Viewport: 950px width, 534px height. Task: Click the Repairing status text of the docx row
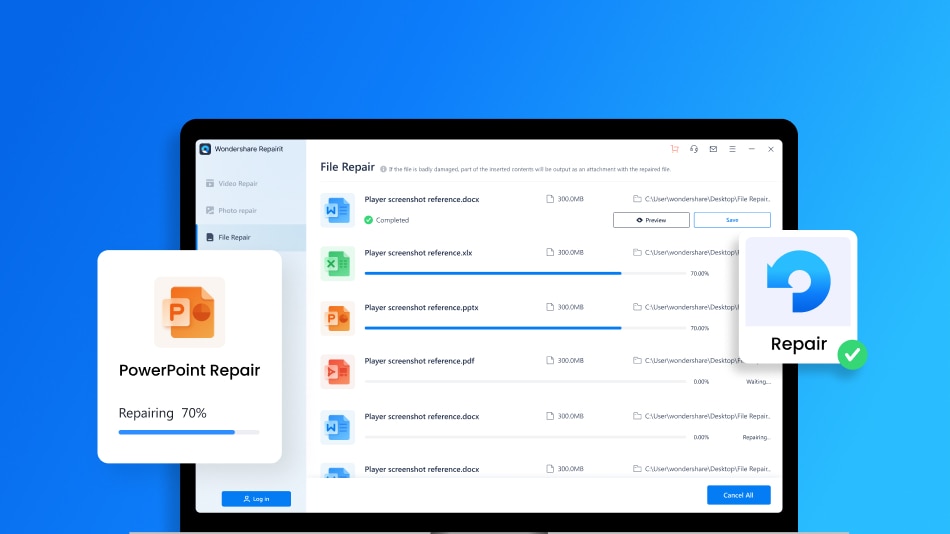coord(757,437)
